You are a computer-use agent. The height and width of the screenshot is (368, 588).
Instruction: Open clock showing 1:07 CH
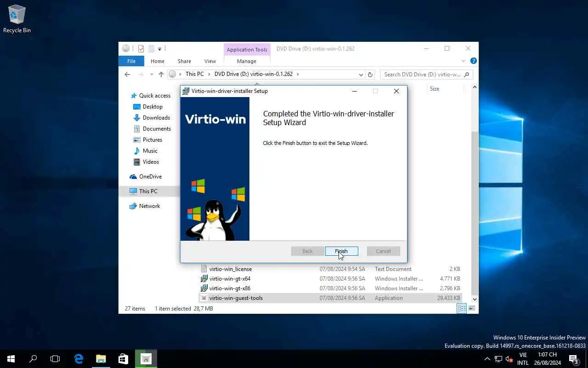[x=548, y=359]
